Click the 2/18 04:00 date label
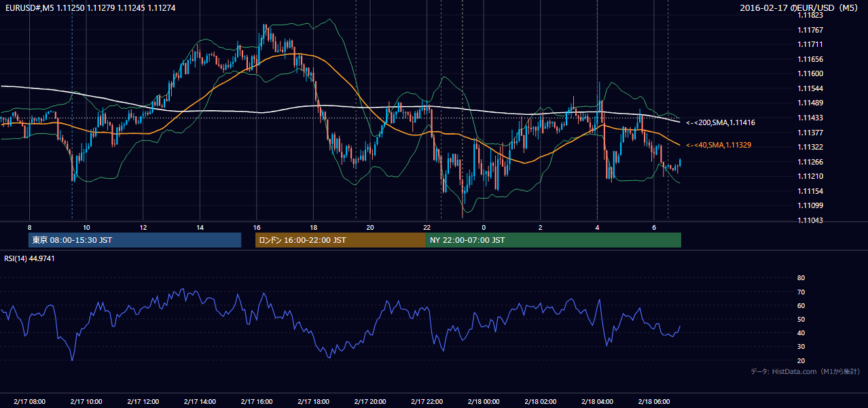Image resolution: width=868 pixels, height=408 pixels. 597,401
